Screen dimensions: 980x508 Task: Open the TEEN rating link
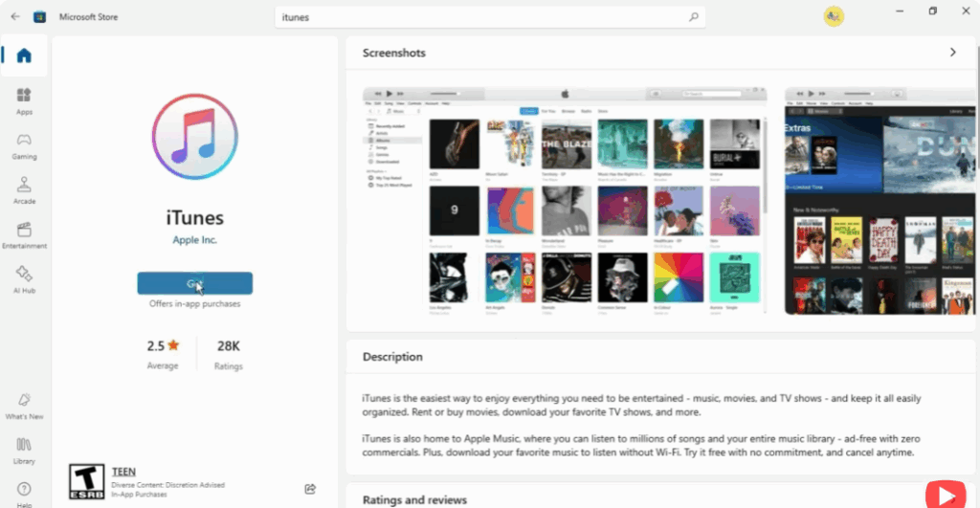tap(123, 472)
